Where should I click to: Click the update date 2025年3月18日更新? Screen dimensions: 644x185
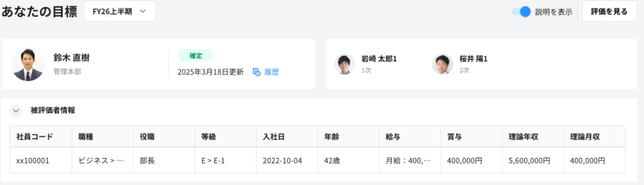211,72
